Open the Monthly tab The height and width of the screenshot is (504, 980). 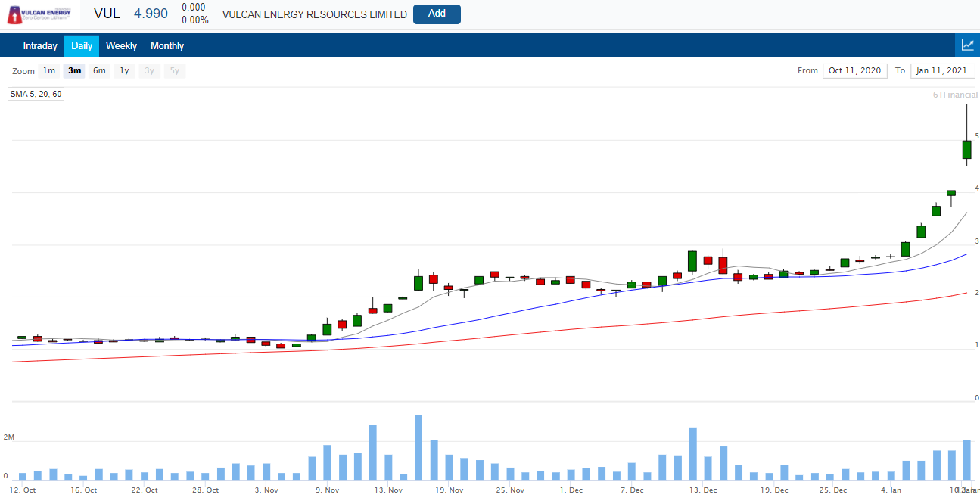pos(167,45)
